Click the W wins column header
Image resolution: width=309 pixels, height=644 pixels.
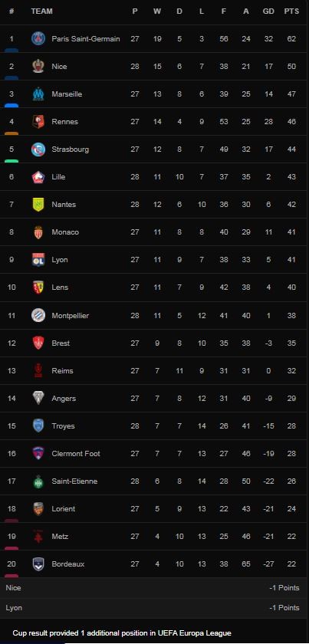(157, 11)
